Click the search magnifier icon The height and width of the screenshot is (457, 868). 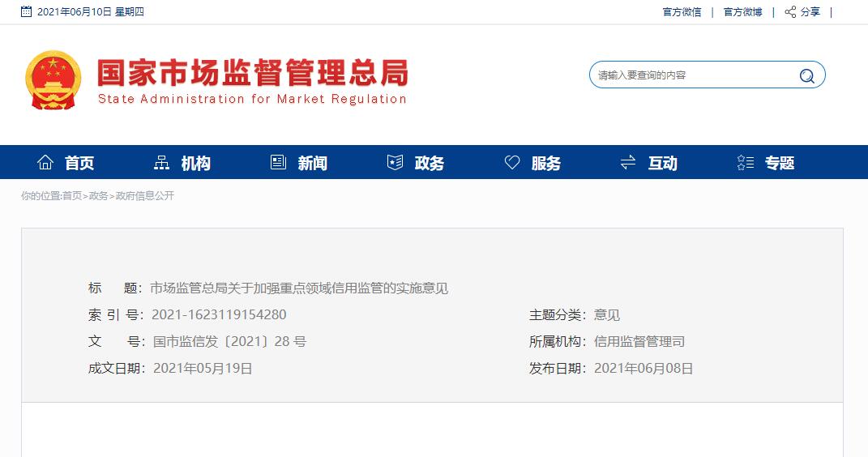point(806,75)
